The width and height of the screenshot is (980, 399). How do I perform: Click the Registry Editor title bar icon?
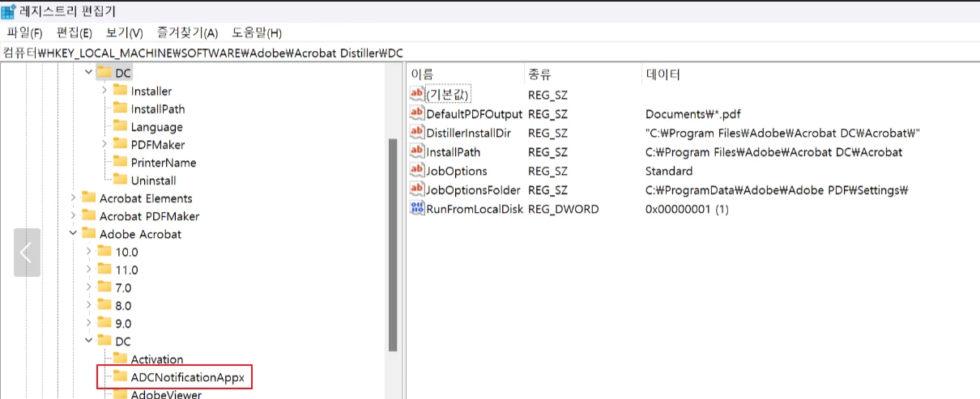click(x=7, y=11)
